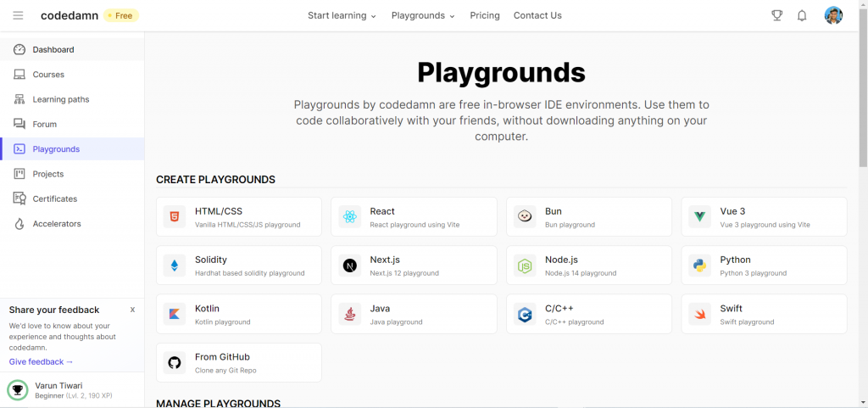
Task: Click the HTML5 logo icon
Action: coord(175,217)
